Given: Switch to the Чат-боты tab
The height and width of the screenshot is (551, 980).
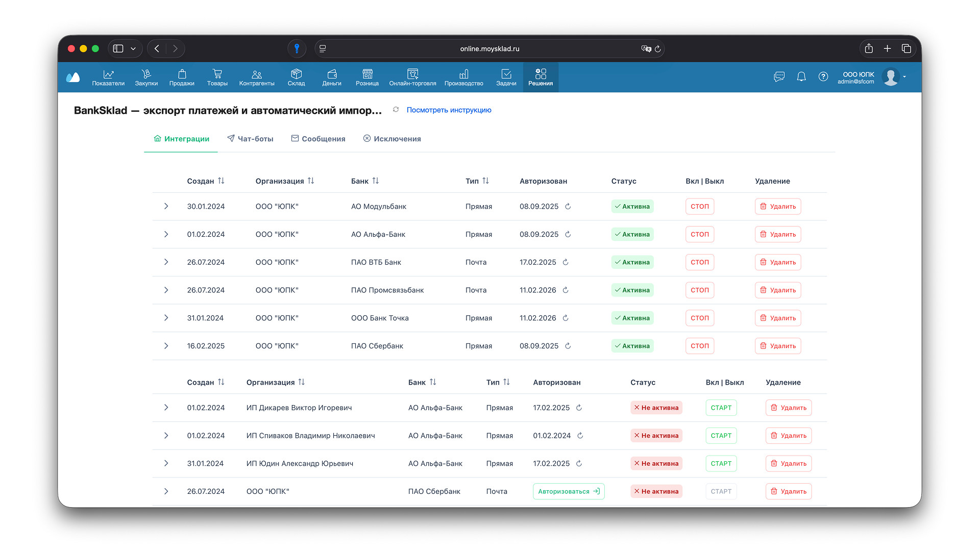Looking at the screenshot, I should [250, 139].
